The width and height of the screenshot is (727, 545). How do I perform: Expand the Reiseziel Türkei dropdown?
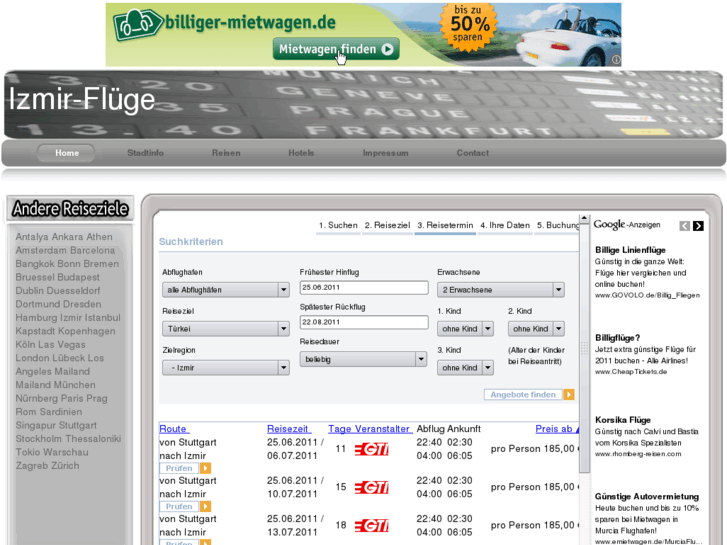pos(226,329)
